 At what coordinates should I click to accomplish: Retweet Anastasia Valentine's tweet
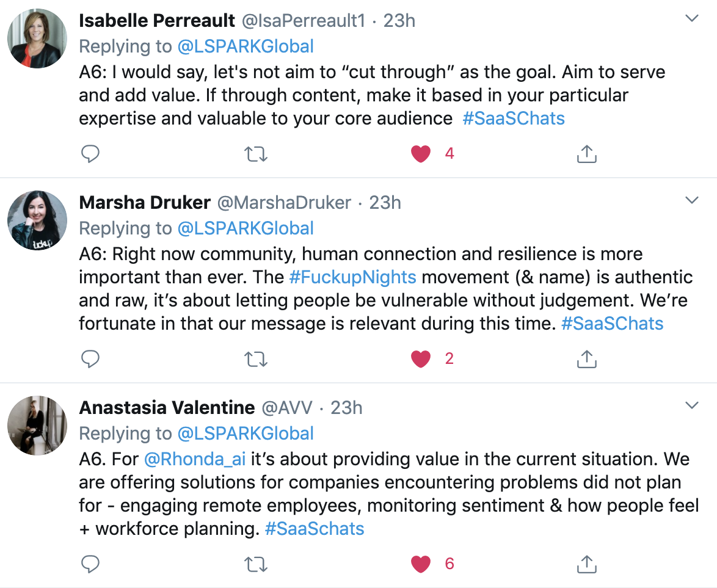[x=256, y=564]
